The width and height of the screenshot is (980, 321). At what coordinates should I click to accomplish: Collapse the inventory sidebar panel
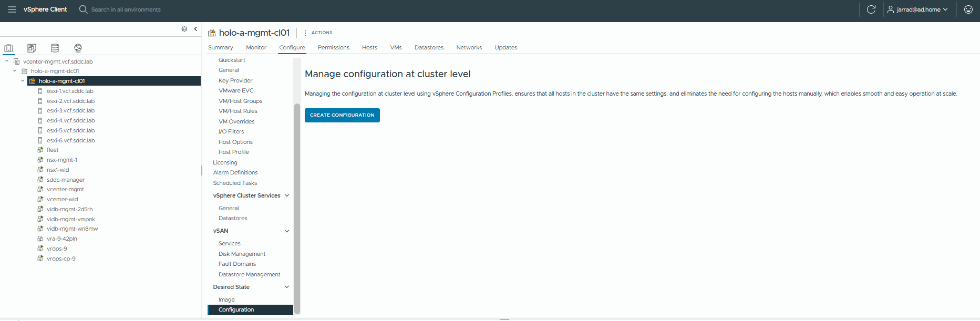pyautogui.click(x=195, y=29)
